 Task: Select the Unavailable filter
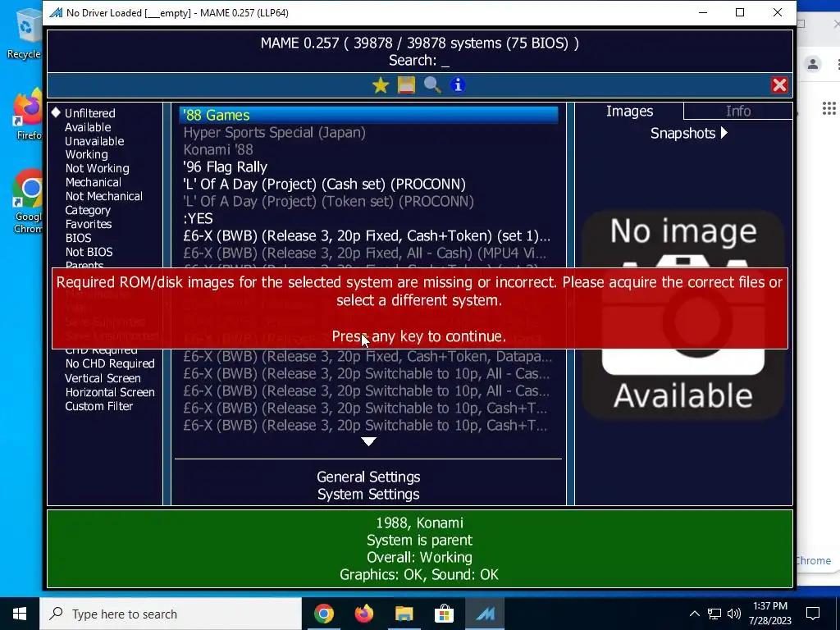94,141
